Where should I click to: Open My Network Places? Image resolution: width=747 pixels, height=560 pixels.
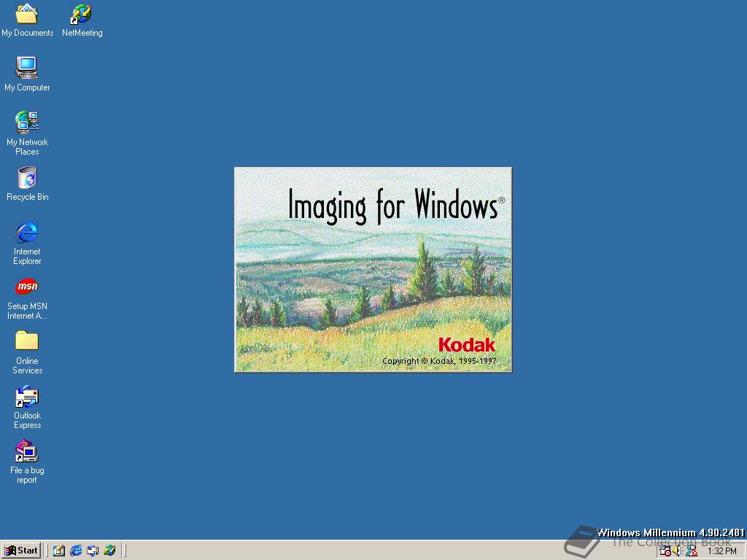[27, 122]
